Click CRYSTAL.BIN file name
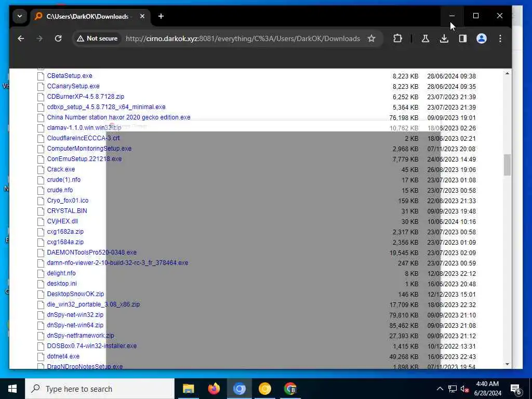The height and width of the screenshot is (399, 532). (67, 211)
